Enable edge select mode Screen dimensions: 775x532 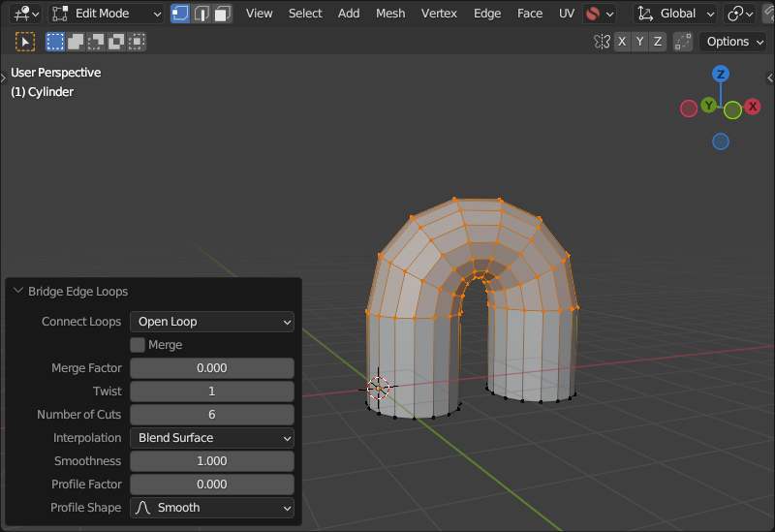pos(201,14)
